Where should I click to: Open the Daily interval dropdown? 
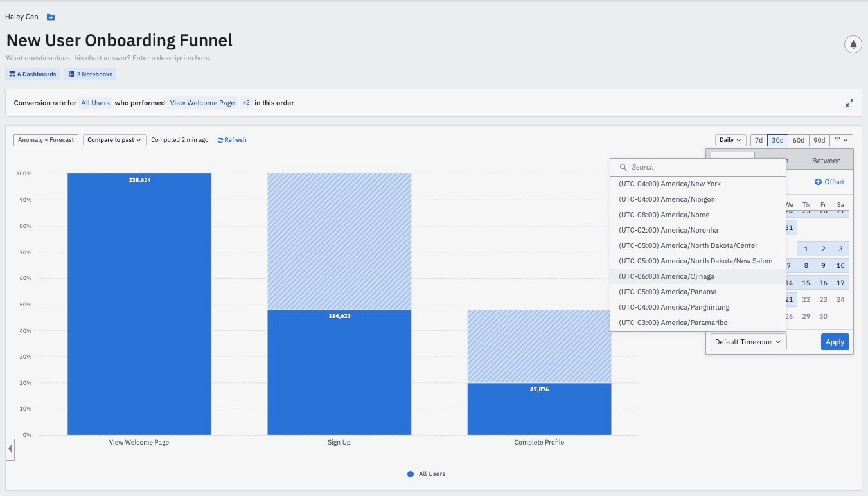coord(731,140)
